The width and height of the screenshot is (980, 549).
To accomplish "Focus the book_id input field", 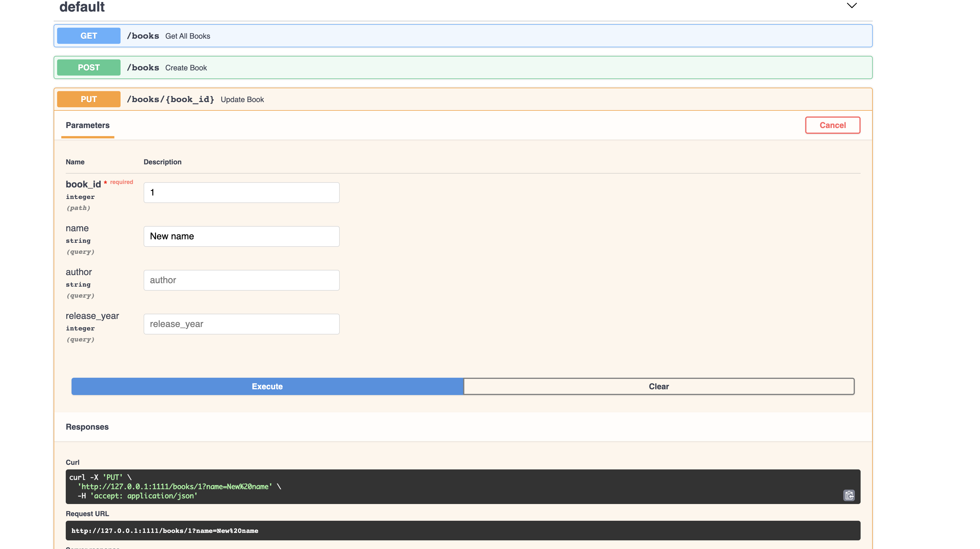I will (x=241, y=193).
